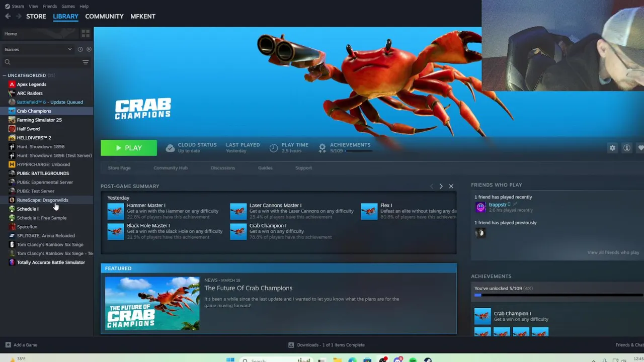
Task: Open the library grid view icon
Action: (86, 34)
